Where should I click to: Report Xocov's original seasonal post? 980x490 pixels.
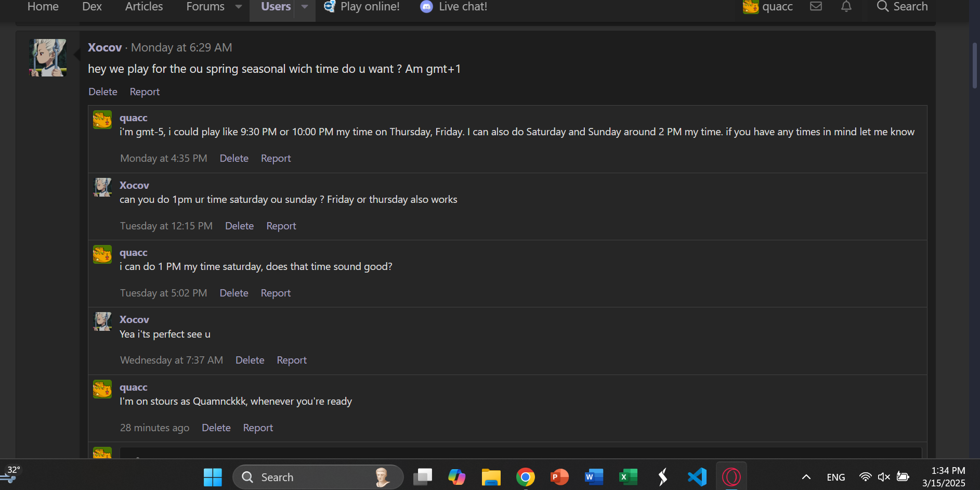click(145, 92)
